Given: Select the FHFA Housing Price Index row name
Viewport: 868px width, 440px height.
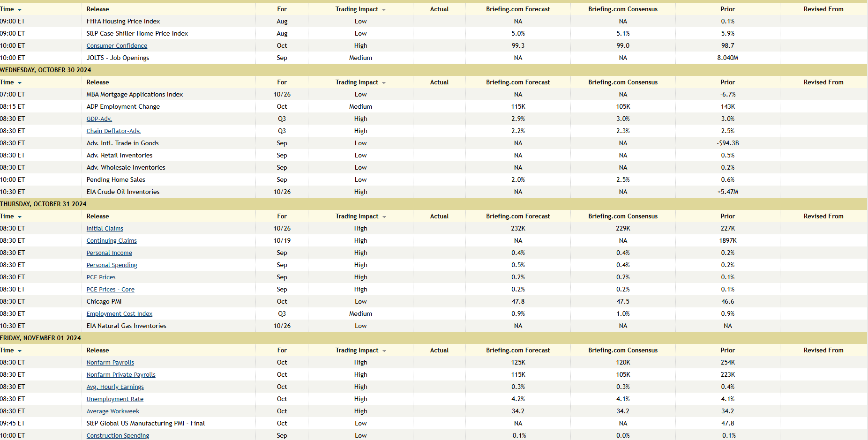Looking at the screenshot, I should [x=123, y=21].
